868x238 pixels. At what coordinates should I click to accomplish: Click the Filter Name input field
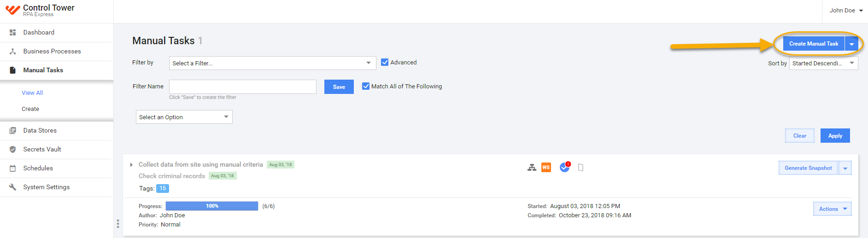pyautogui.click(x=243, y=87)
